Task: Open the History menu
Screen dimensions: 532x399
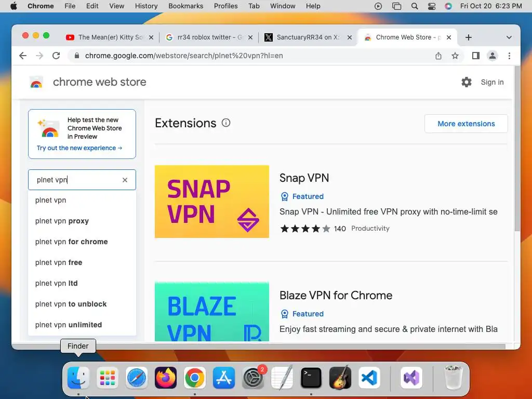Action: [x=146, y=6]
